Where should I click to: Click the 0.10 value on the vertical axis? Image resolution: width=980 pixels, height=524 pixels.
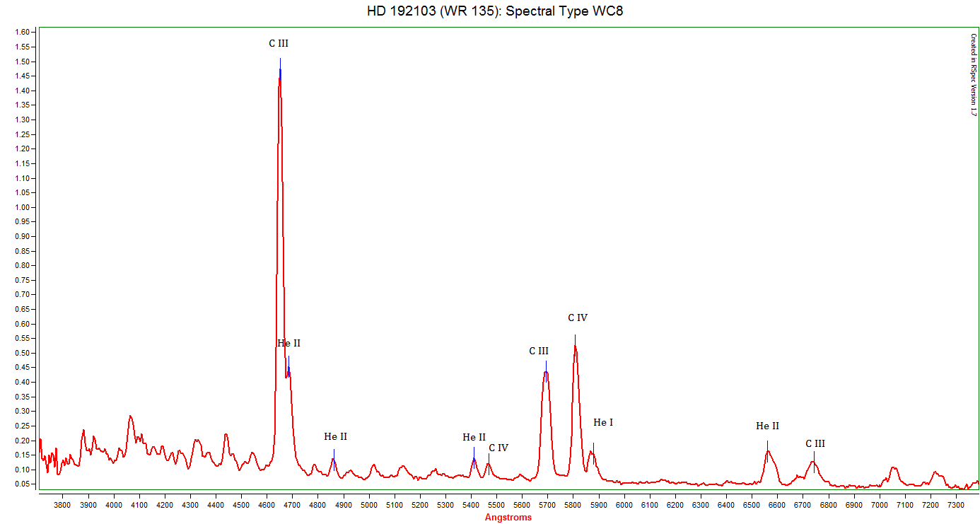coord(23,470)
